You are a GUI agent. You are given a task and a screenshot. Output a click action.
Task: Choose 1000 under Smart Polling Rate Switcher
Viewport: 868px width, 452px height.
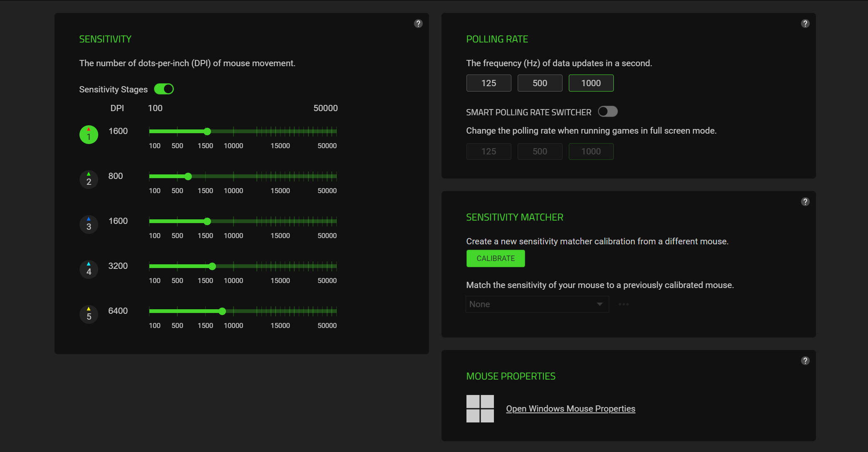pyautogui.click(x=591, y=151)
